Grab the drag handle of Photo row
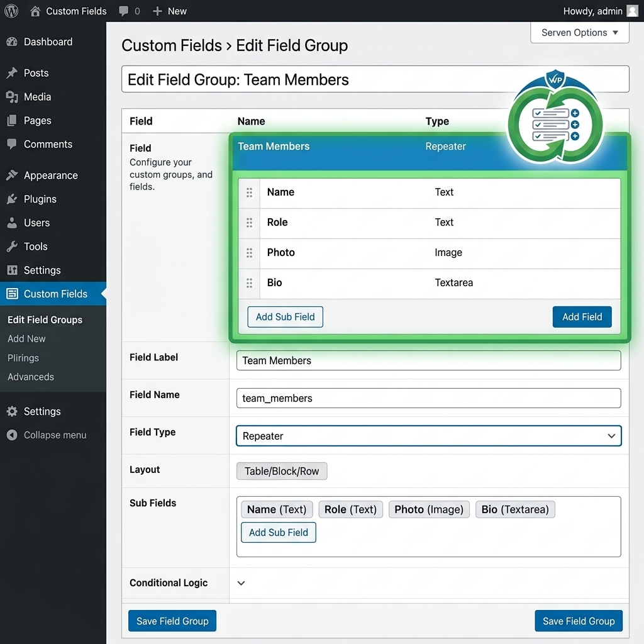The image size is (644, 644). 249,253
